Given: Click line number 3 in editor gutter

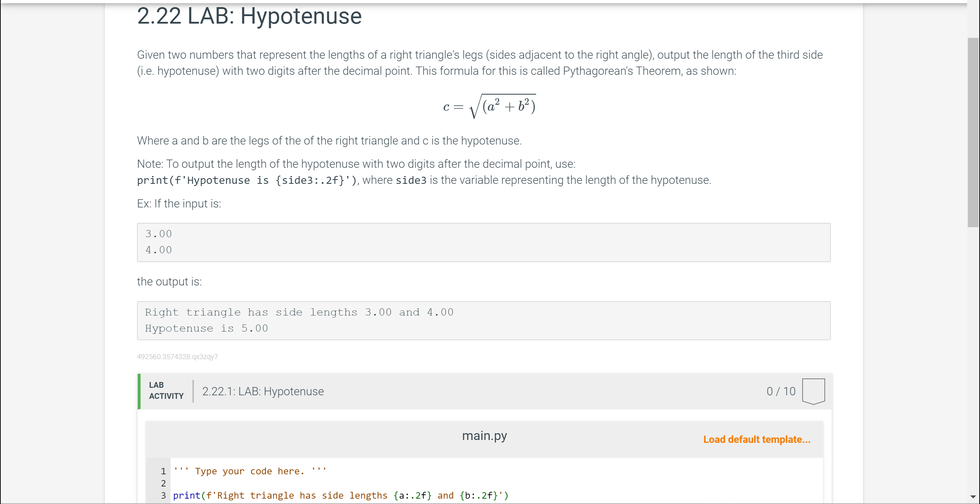Looking at the screenshot, I should point(163,495).
